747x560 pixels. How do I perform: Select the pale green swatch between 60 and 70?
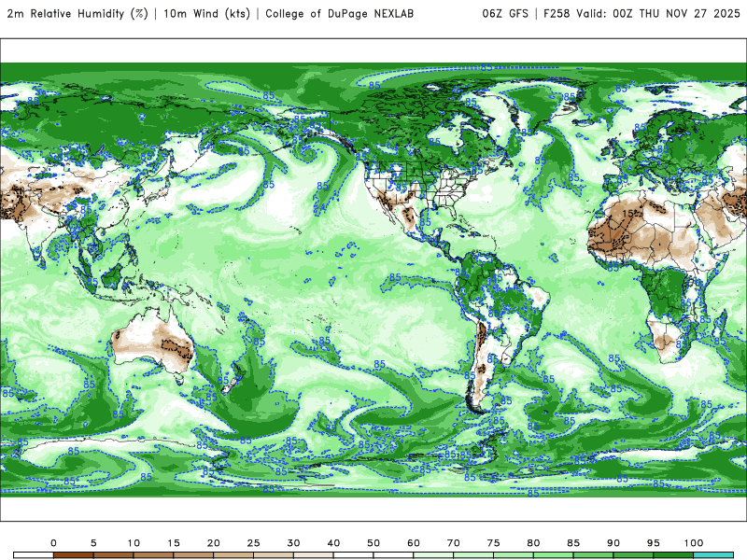pyautogui.click(x=433, y=555)
